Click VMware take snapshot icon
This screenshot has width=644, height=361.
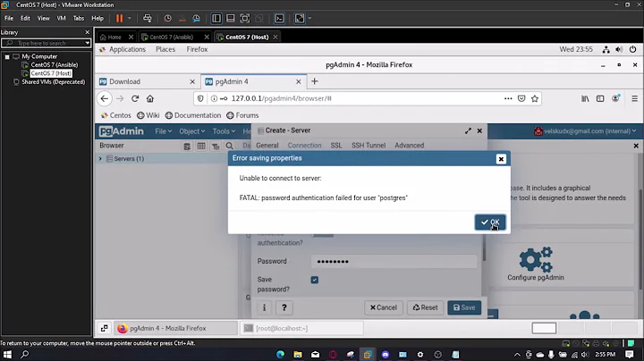coord(167,18)
